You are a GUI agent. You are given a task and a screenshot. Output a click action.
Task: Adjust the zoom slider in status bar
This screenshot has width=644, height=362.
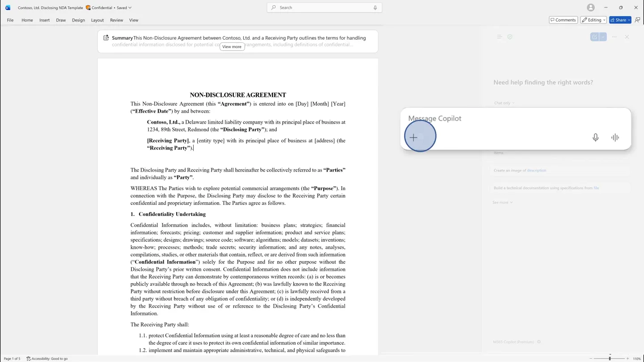[x=610, y=358]
